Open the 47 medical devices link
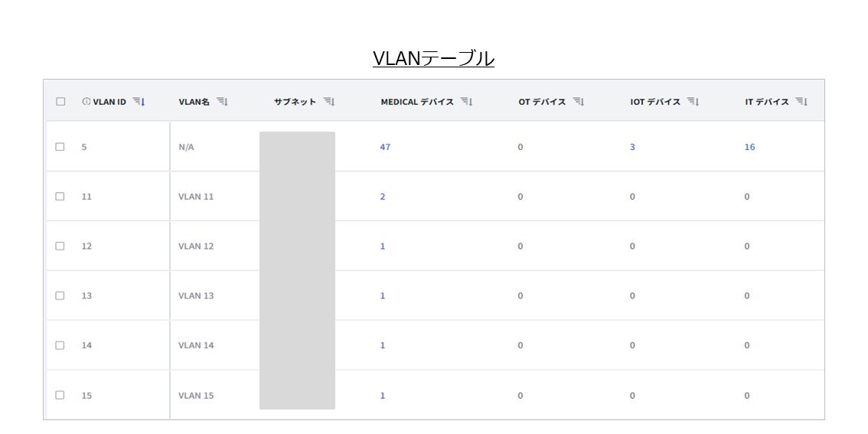The width and height of the screenshot is (868, 434). click(385, 147)
